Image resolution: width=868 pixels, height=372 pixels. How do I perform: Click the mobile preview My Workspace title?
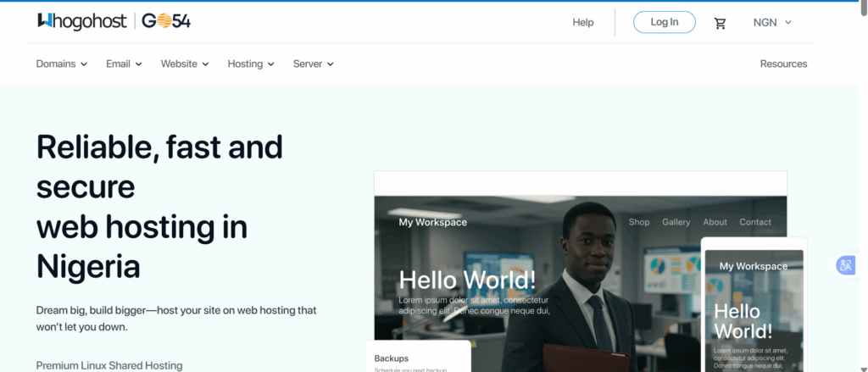(754, 266)
